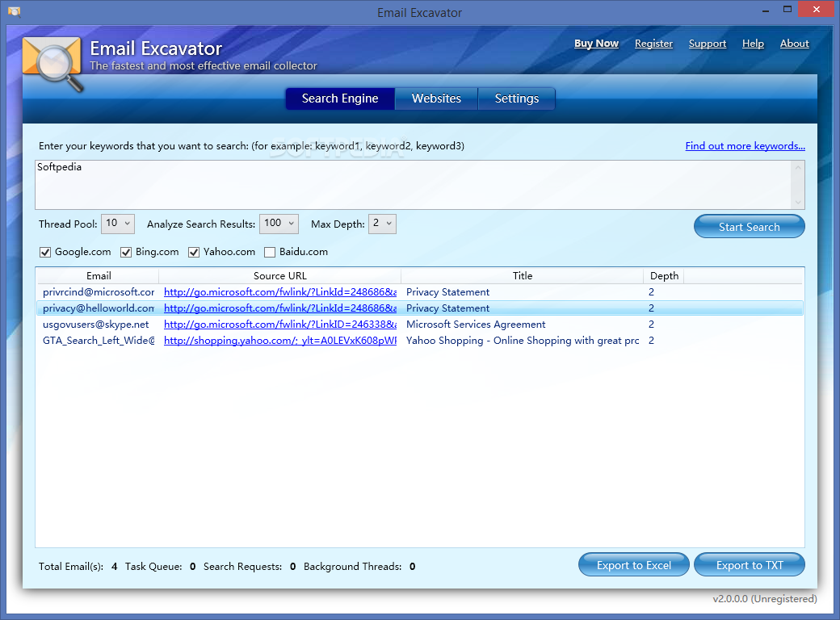
Task: Click the Yahoo Shopping title cell
Action: [523, 340]
